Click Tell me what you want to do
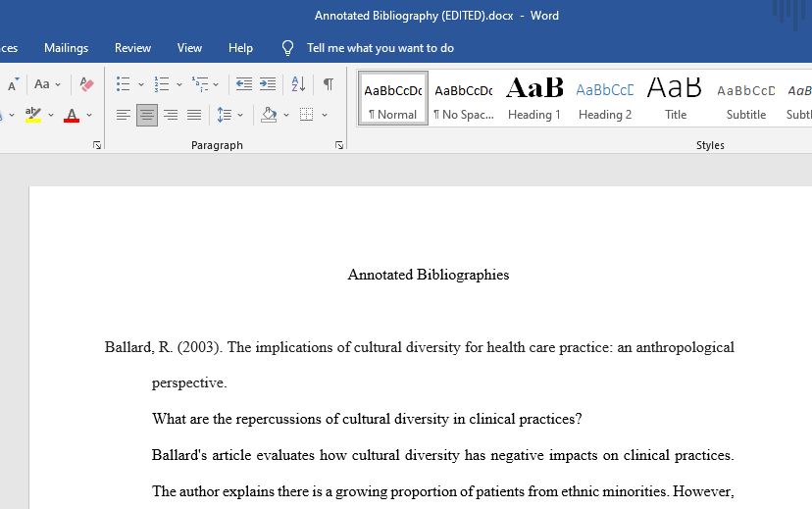The width and height of the screenshot is (812, 509). [x=381, y=48]
